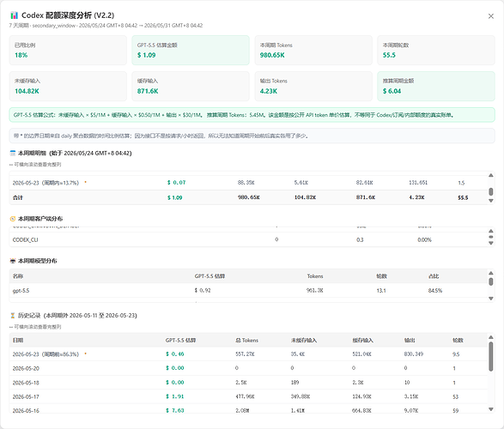Select the used ratio 18% card

coord(68,50)
